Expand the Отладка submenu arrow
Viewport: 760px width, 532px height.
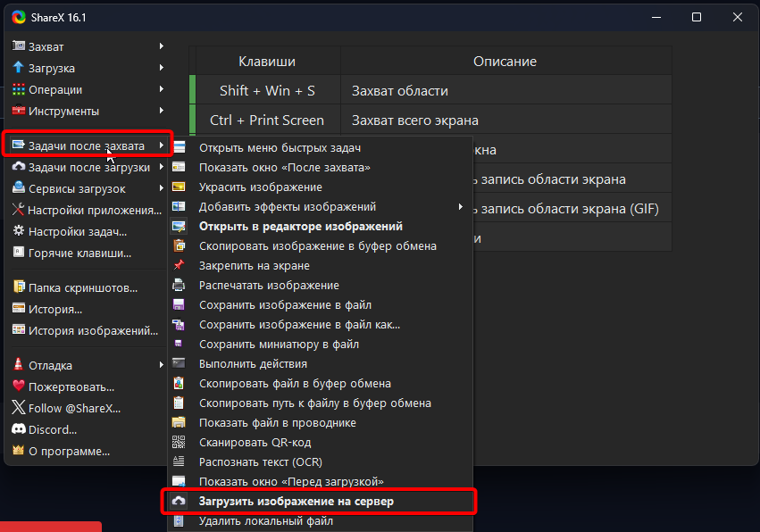(162, 364)
